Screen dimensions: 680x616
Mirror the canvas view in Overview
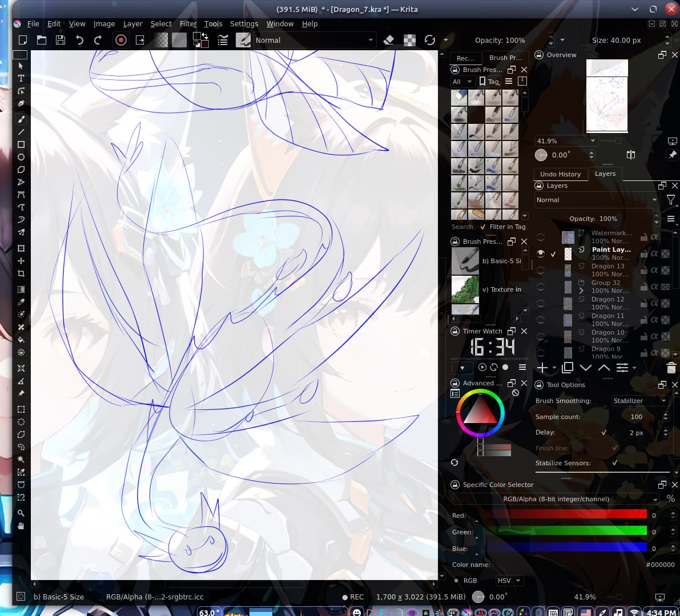pos(631,155)
